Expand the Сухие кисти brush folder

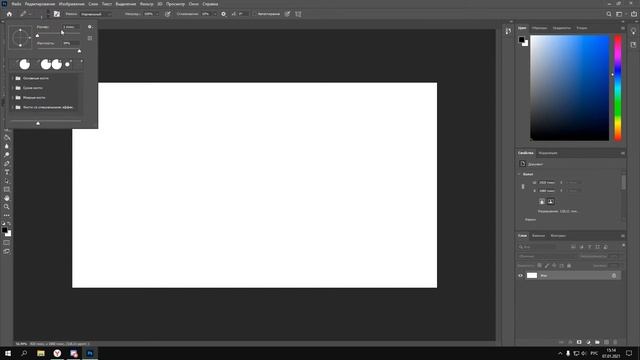(13, 88)
